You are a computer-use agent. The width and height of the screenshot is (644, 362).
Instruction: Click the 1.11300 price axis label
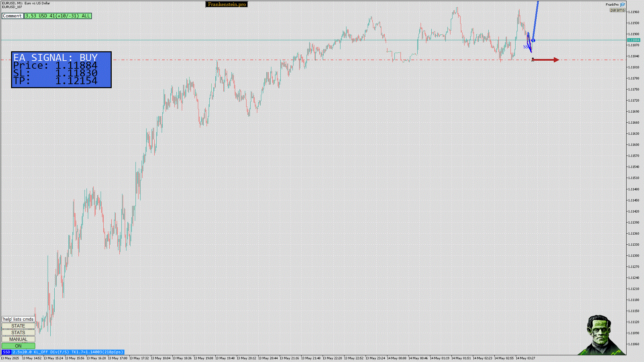tap(634, 256)
